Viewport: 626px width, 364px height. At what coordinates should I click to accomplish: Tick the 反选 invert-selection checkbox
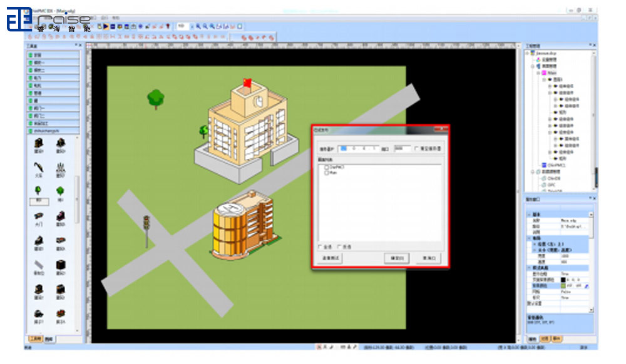(x=339, y=247)
